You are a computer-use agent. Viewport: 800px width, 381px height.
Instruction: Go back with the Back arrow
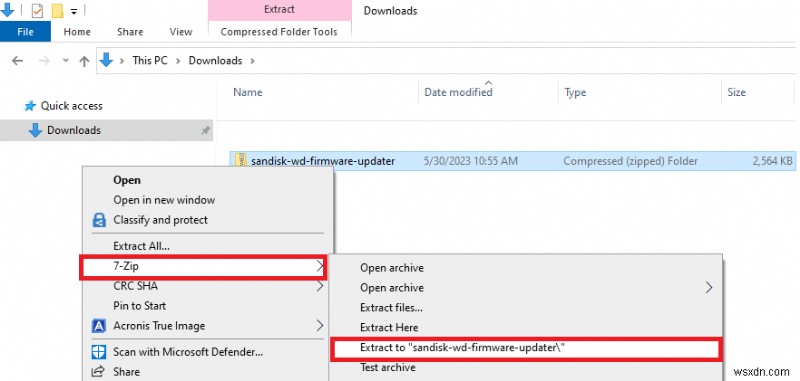[17, 61]
